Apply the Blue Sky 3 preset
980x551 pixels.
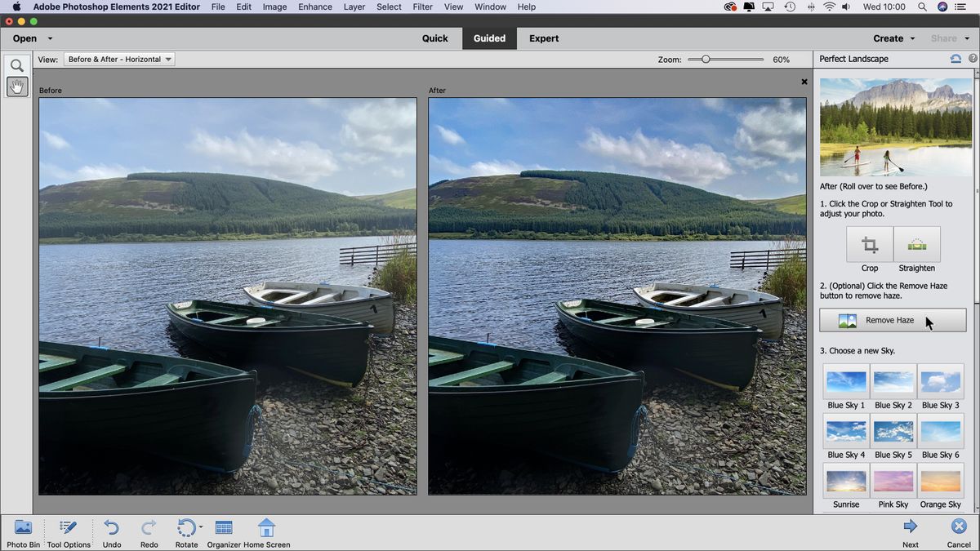click(x=940, y=381)
